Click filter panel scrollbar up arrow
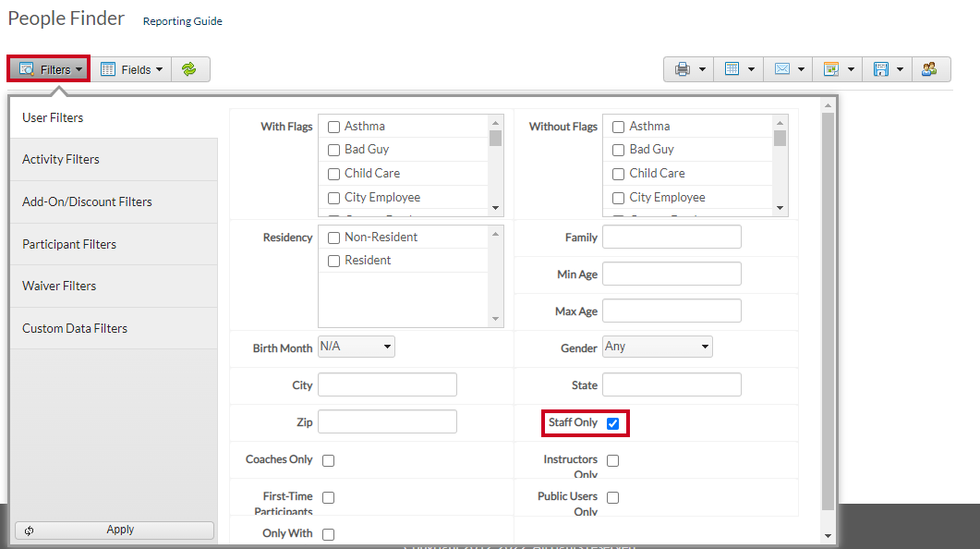The height and width of the screenshot is (549, 980). [829, 105]
